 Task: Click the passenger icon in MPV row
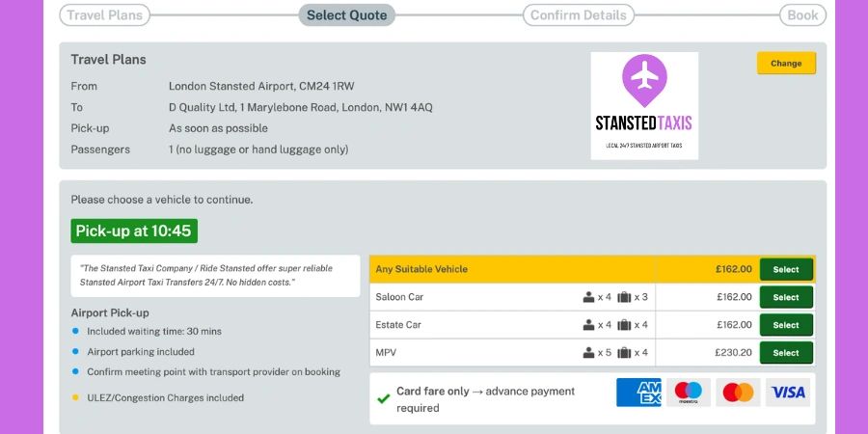pos(588,353)
